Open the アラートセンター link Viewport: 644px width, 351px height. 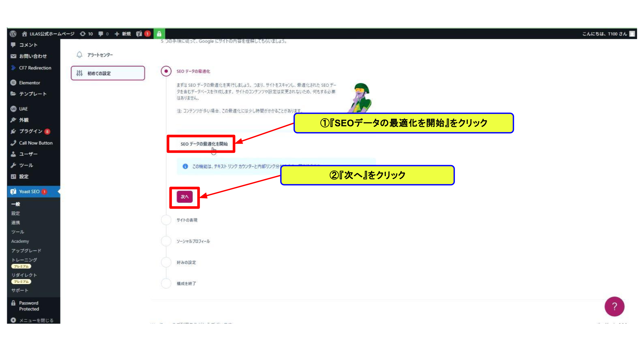[x=100, y=55]
